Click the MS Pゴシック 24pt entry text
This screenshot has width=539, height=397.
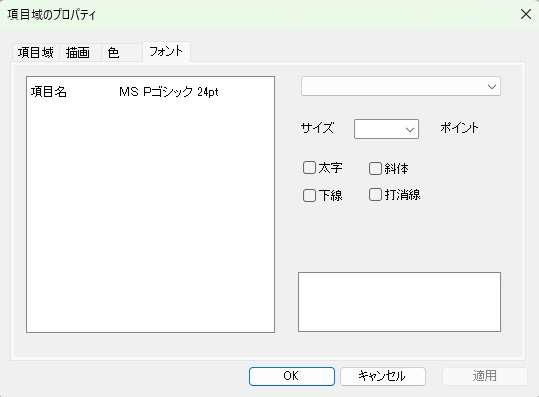pos(169,92)
